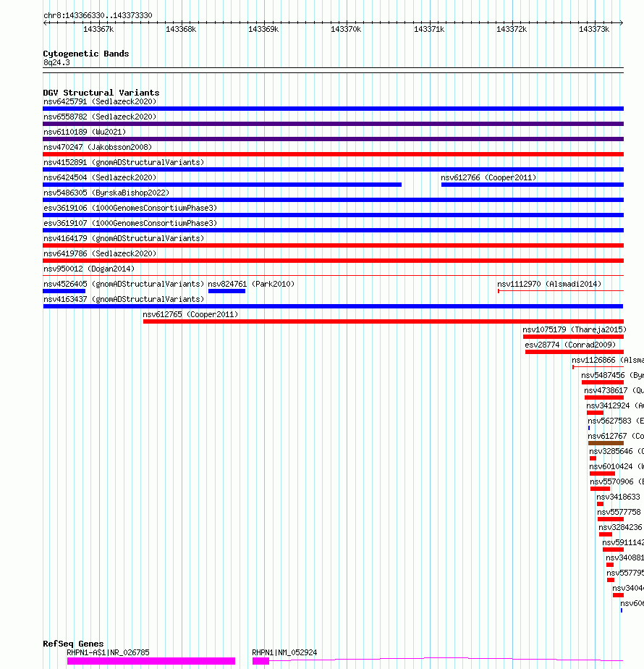Click the 143369k ruler tick label
644x669 pixels.
click(x=263, y=29)
